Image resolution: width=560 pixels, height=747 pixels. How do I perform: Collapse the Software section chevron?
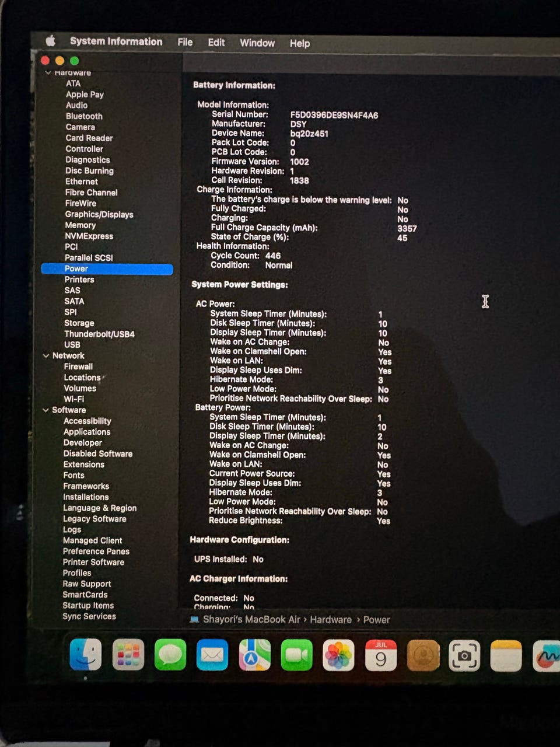45,410
